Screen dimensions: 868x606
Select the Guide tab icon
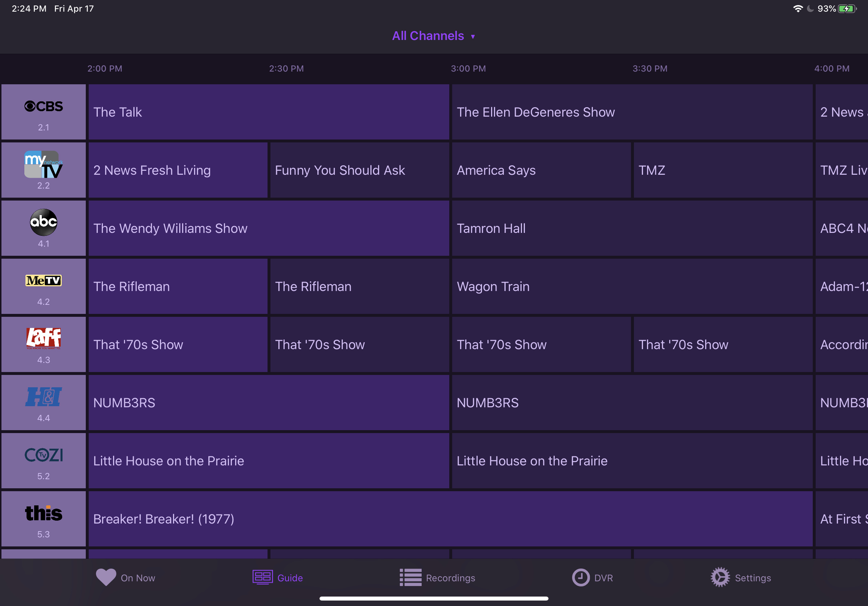pyautogui.click(x=263, y=577)
